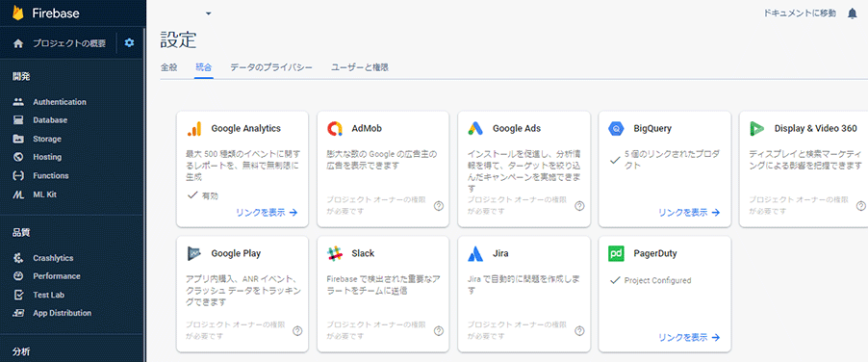
Task: Click the BigQuery hexagon logo
Action: [x=616, y=129]
